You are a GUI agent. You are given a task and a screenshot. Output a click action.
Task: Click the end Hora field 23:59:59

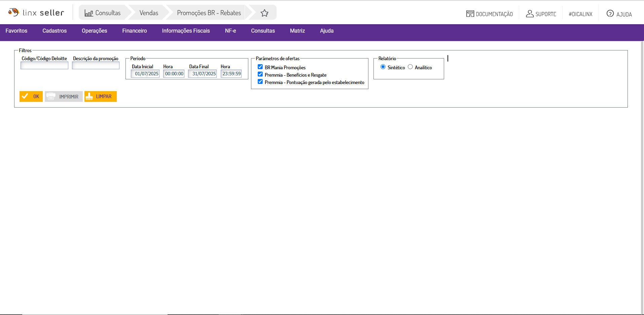point(231,74)
